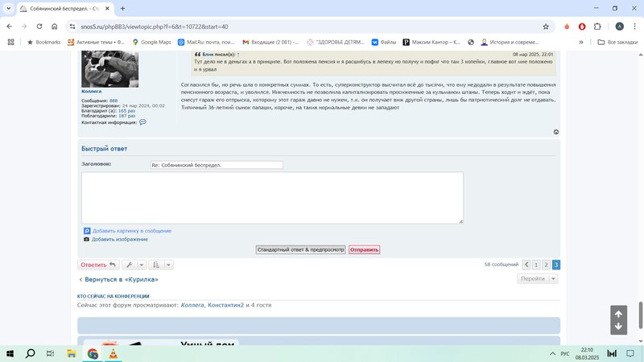Screen dimensions: 644x362
Task: Click the contact information speech bubble icon
Action: point(142,122)
